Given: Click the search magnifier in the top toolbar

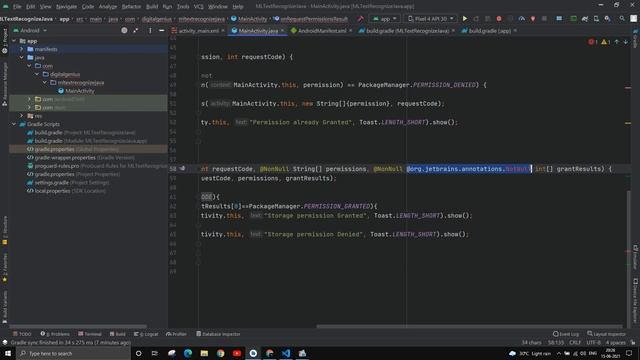Looking at the screenshot, I should (622, 19).
